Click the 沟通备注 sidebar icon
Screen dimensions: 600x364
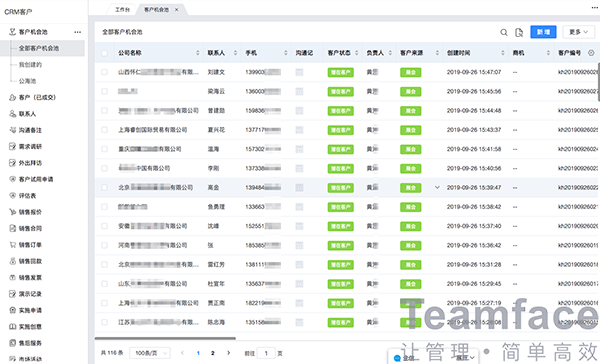point(13,130)
